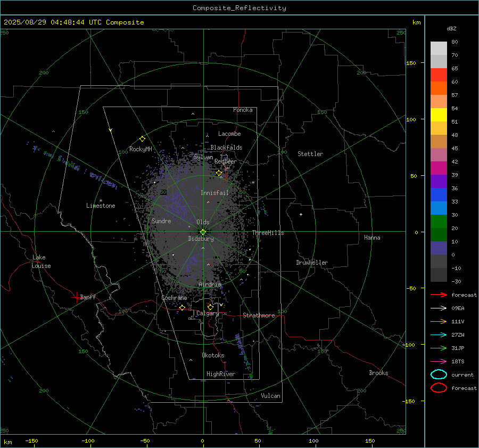
Task: Click the Calgary city label
Action: click(x=208, y=313)
